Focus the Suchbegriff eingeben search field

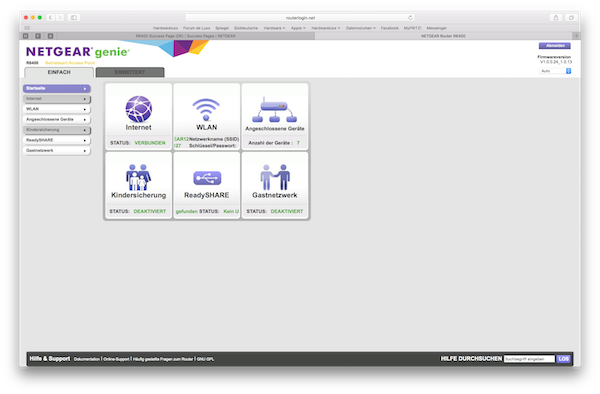[529, 359]
